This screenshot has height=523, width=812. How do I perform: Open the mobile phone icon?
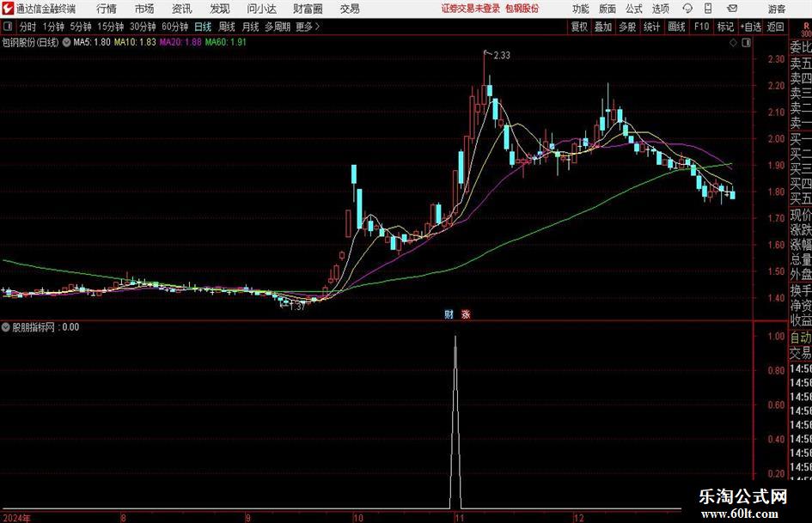click(708, 9)
